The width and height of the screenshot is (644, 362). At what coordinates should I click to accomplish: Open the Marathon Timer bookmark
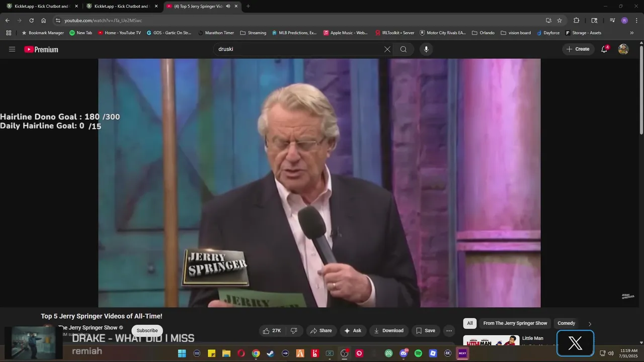tap(215, 33)
